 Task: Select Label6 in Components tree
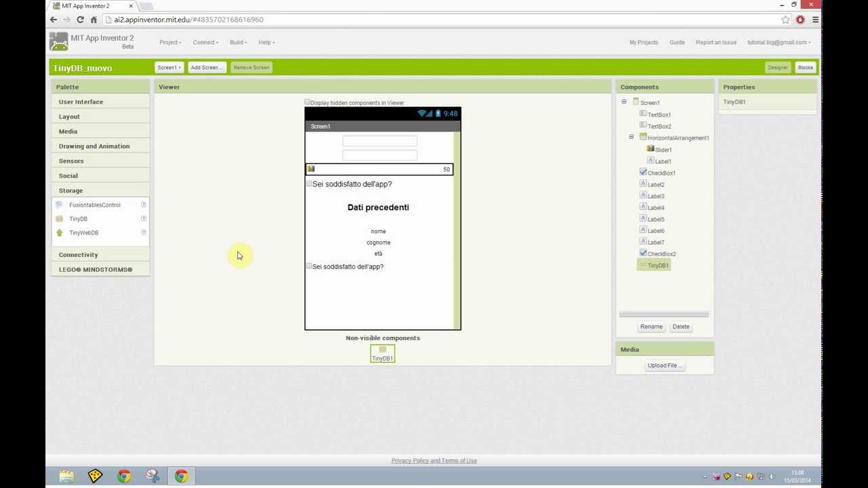coord(656,230)
